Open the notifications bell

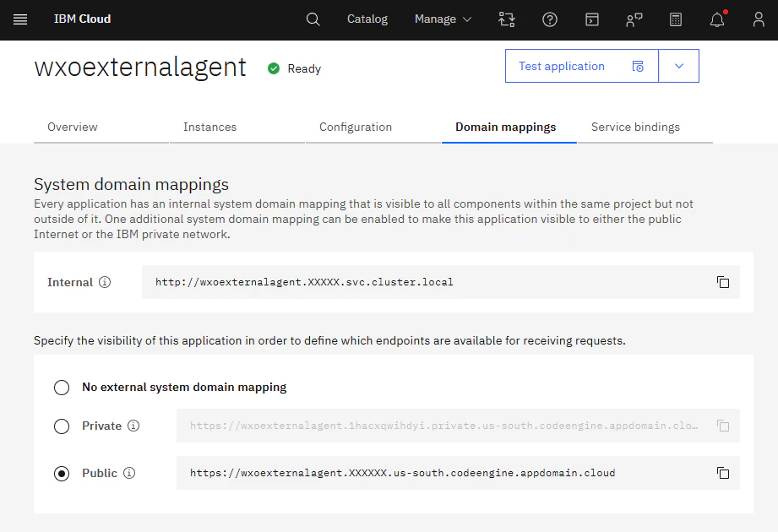(717, 19)
